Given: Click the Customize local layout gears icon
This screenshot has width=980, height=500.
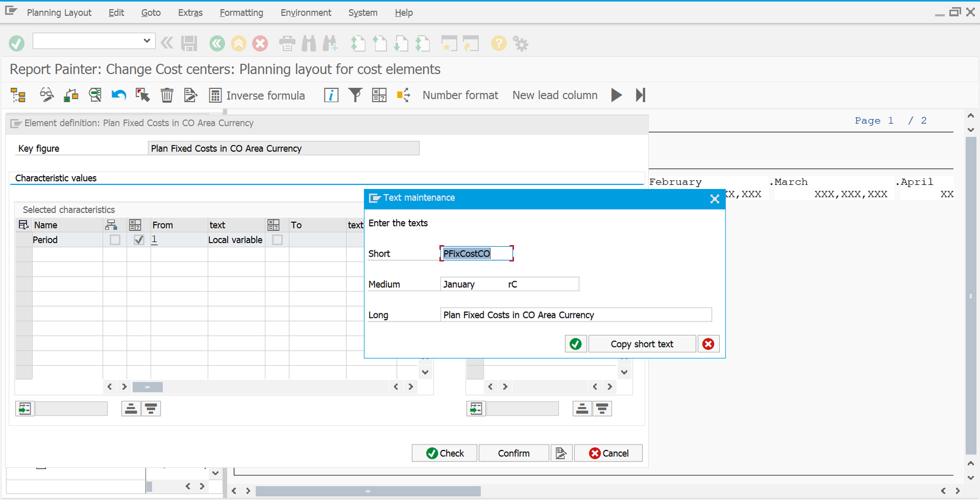Looking at the screenshot, I should click(520, 43).
